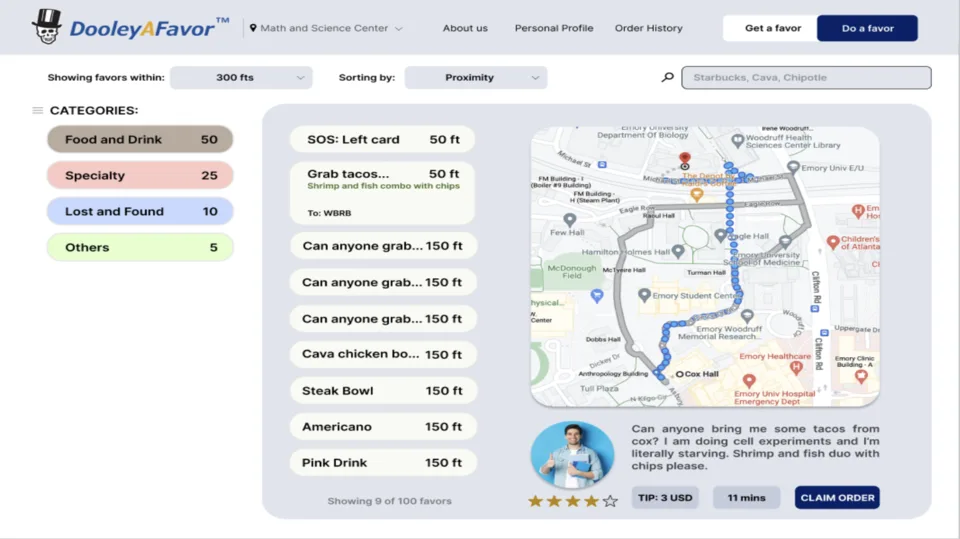Click the orange The Depot restaurant pin
Viewport: 960px width, 539px height.
(696, 195)
